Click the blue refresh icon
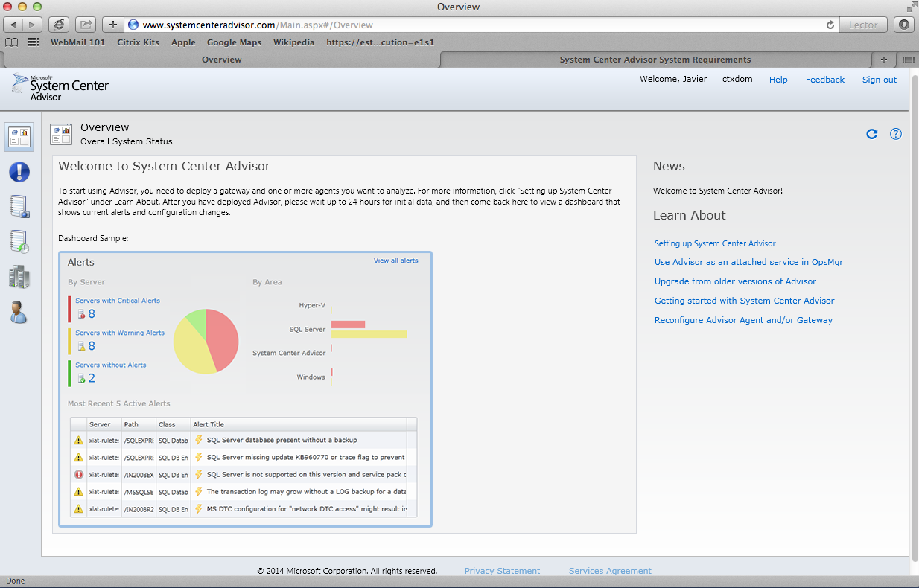The height and width of the screenshot is (588, 919). pos(872,134)
